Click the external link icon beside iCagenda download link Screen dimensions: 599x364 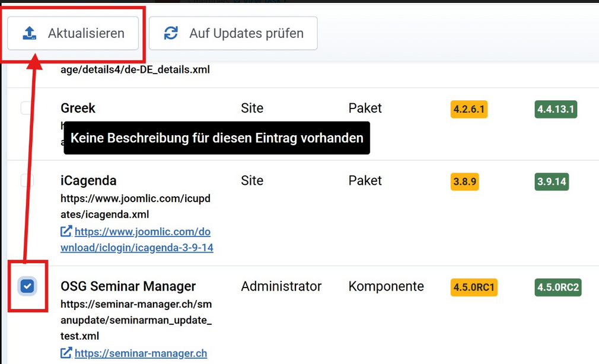tap(65, 231)
